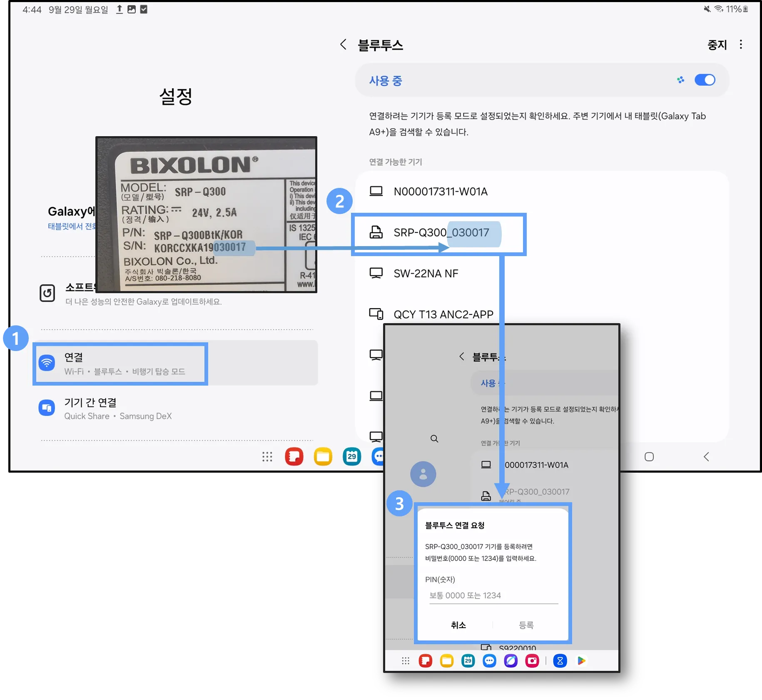Open the three-dot more options menu
Viewport: 762px width, 700px height.
pyautogui.click(x=741, y=45)
